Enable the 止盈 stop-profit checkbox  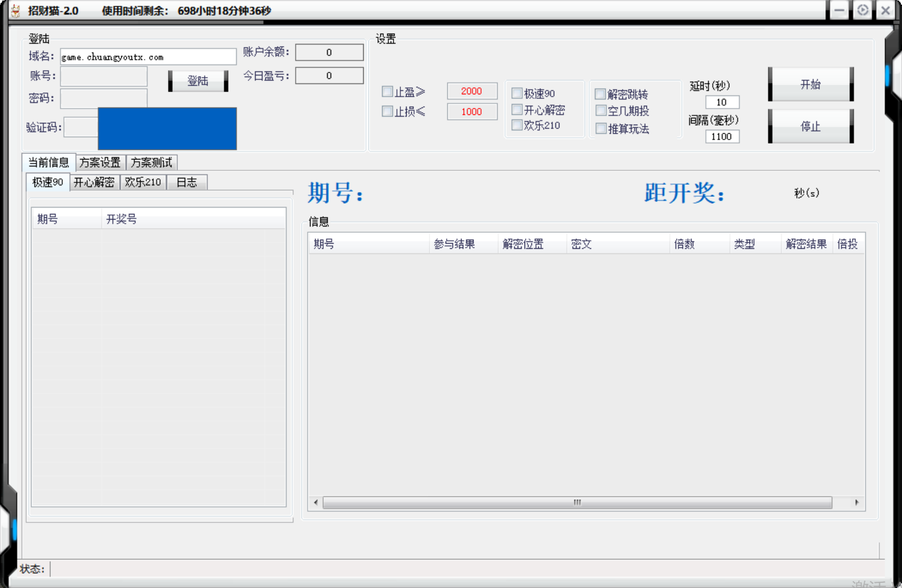click(387, 92)
